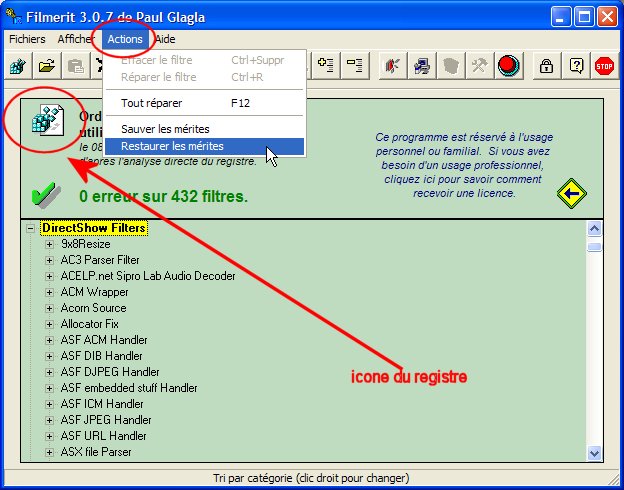Select the AC3 Parser Filter entry
Image resolution: width=624 pixels, height=490 pixels.
(x=100, y=260)
